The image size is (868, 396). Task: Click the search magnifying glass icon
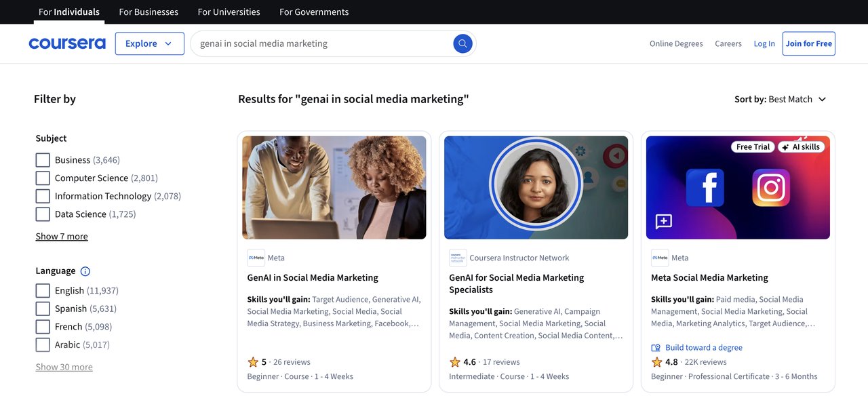point(462,43)
